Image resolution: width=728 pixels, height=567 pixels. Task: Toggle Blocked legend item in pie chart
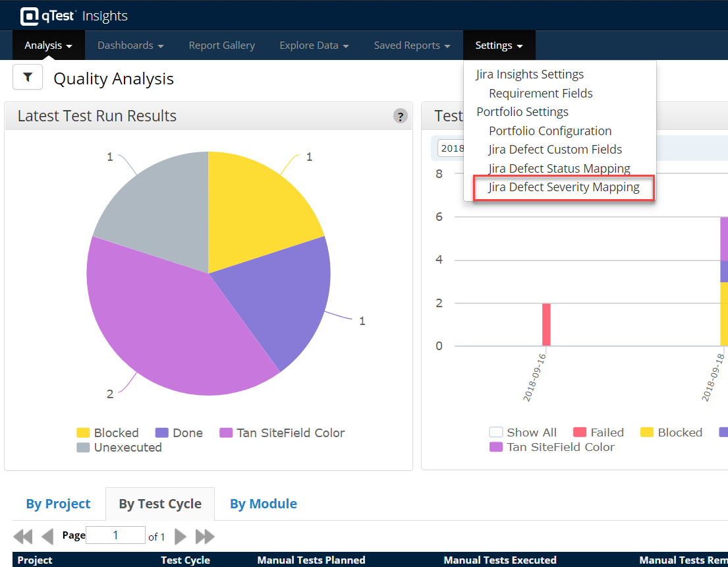click(108, 433)
